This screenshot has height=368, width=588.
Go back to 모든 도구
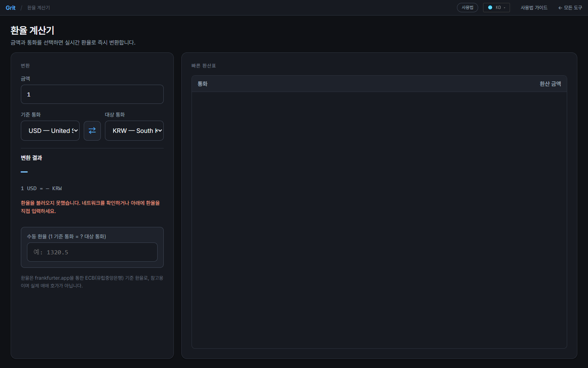coord(570,8)
